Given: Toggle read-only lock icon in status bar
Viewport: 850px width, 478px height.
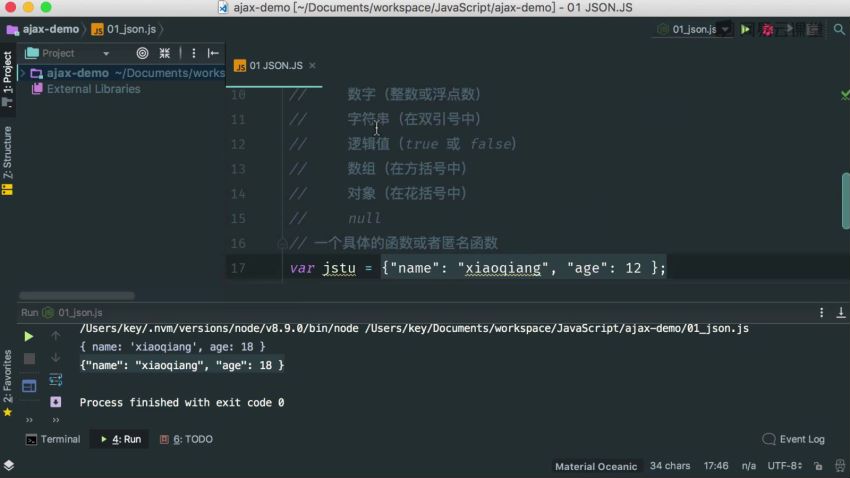Looking at the screenshot, I should point(819,466).
